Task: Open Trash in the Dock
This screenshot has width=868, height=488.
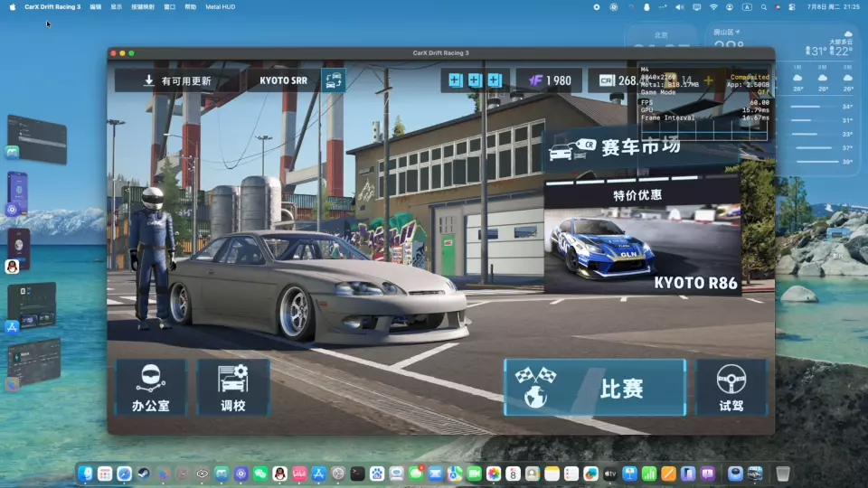Action: tap(783, 474)
